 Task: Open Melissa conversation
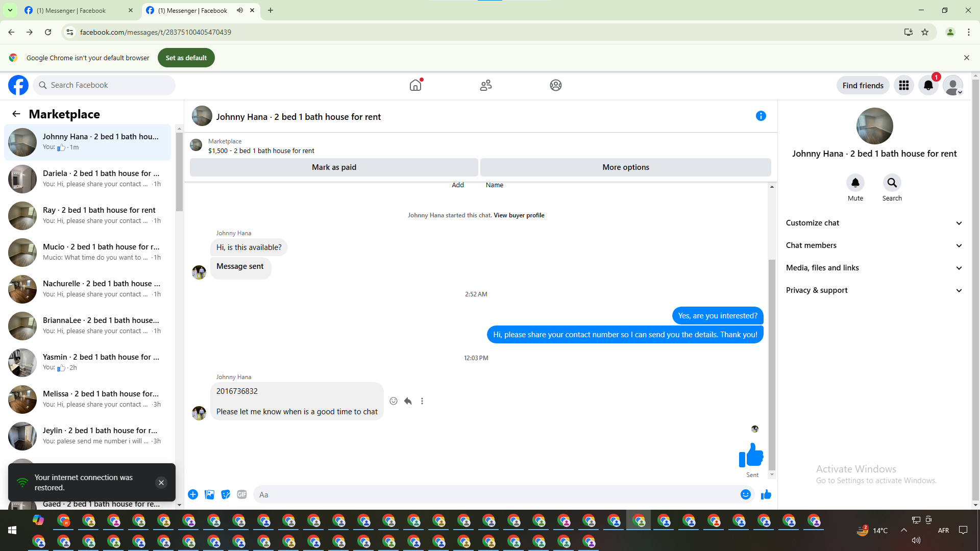click(88, 399)
